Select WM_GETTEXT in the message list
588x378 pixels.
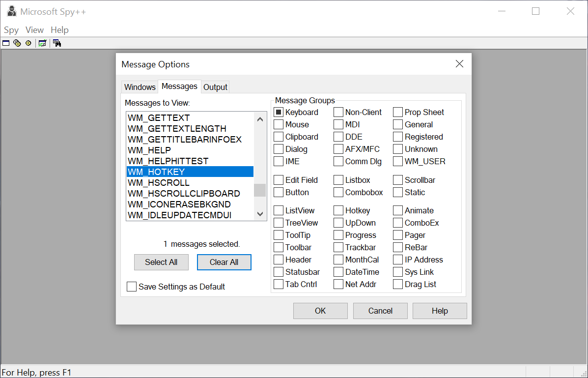pyautogui.click(x=190, y=118)
